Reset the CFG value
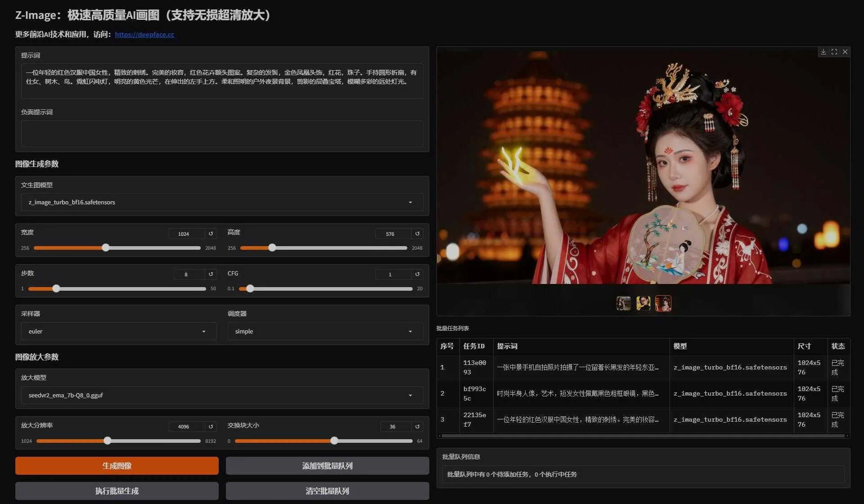This screenshot has width=864, height=504. [x=417, y=274]
